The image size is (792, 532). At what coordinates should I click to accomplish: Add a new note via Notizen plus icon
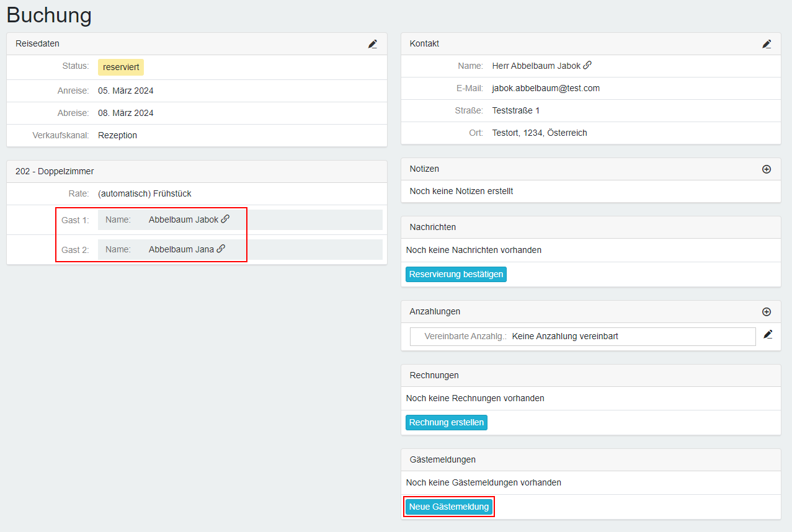point(767,169)
